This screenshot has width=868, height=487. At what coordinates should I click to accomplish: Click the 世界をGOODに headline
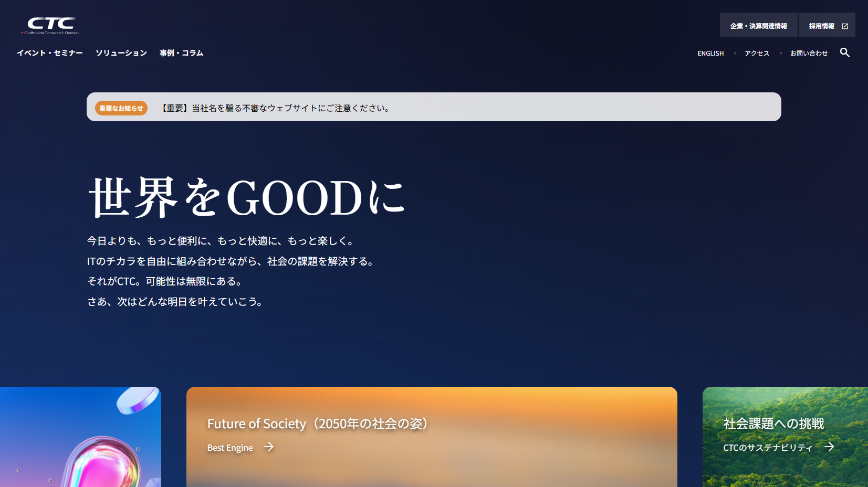[x=247, y=197]
